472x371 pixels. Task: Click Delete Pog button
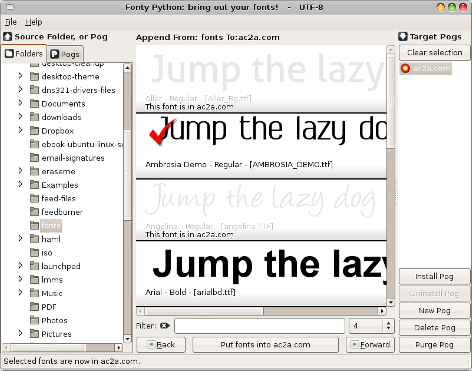[434, 328]
